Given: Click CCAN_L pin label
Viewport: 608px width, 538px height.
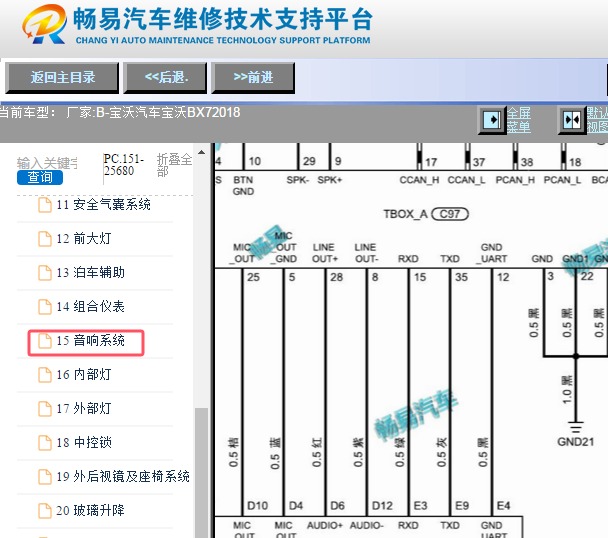Looking at the screenshot, I should point(466,180).
